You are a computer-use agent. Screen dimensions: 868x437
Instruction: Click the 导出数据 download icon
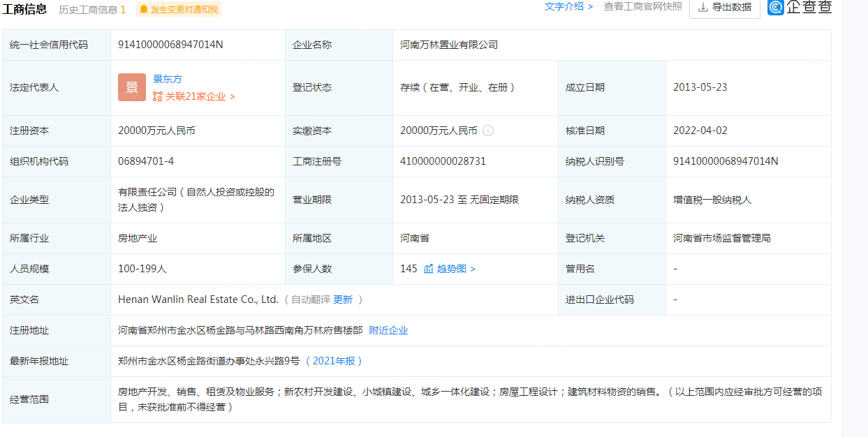[703, 6]
